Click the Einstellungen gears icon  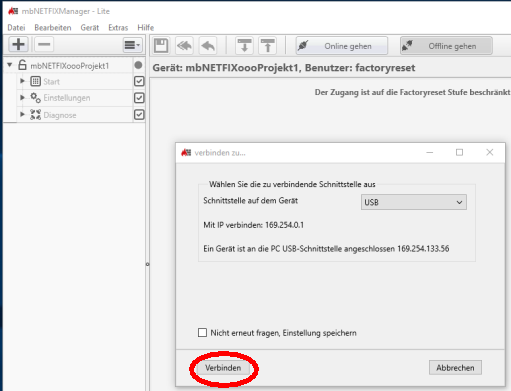click(x=35, y=98)
